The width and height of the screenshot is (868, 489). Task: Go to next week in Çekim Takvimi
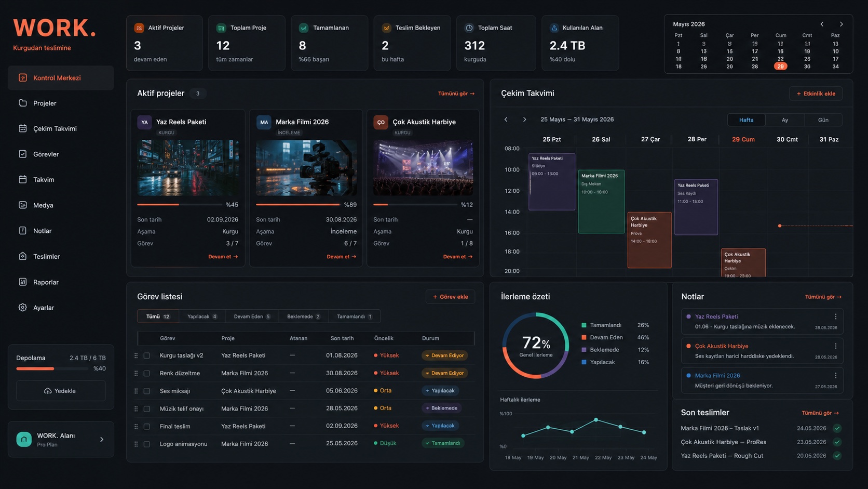pos(524,120)
